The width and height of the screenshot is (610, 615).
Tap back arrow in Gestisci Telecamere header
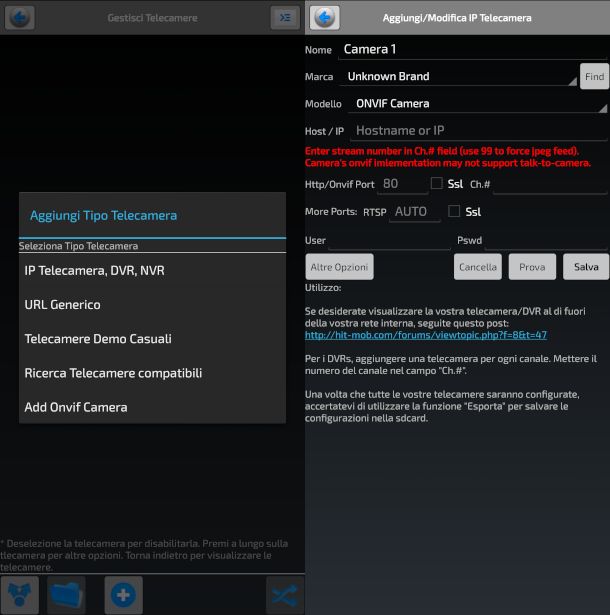20,17
